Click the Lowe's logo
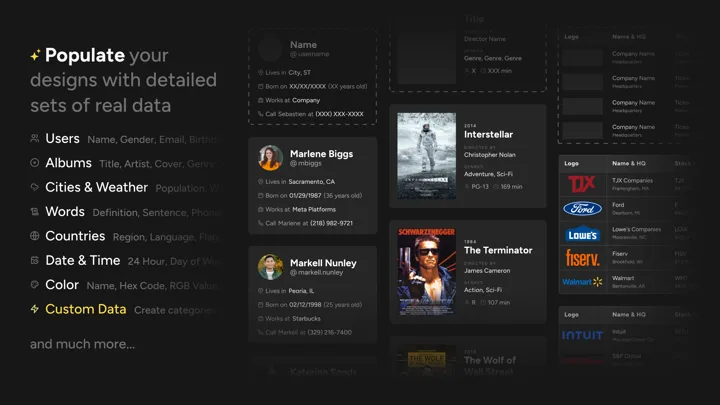 point(582,233)
